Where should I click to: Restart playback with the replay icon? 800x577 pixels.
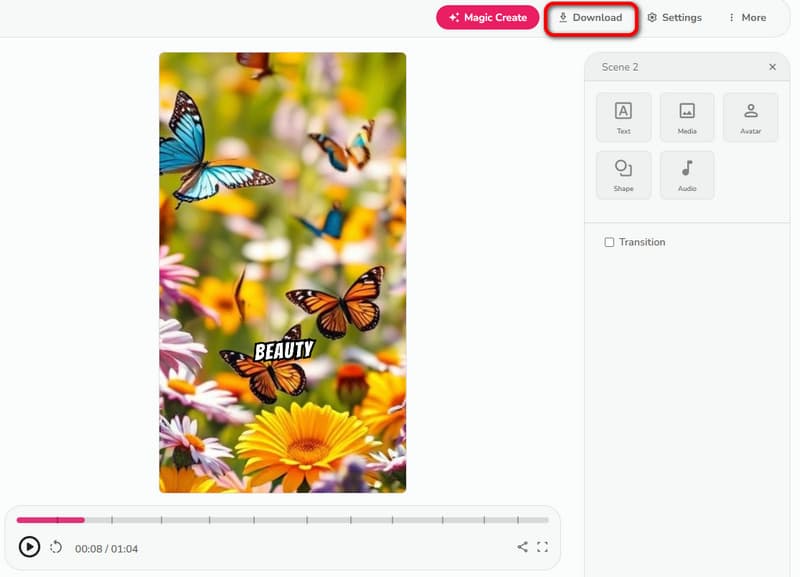[55, 547]
